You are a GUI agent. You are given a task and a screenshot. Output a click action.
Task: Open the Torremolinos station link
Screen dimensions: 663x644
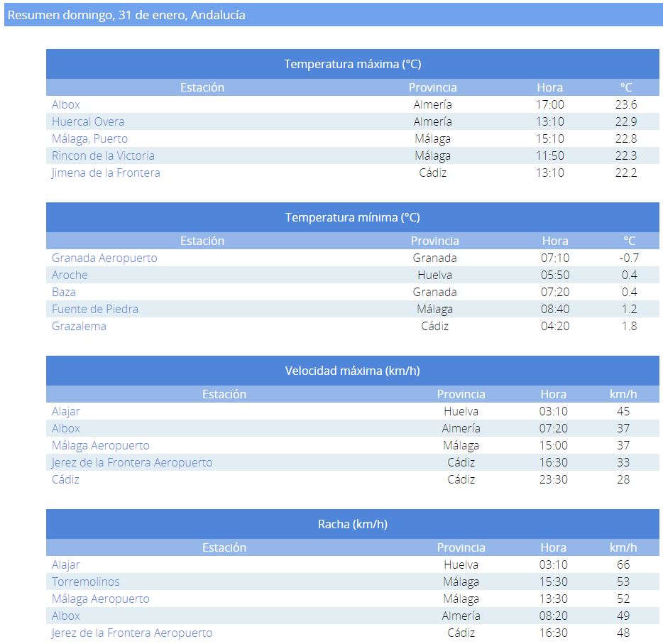pos(86,582)
